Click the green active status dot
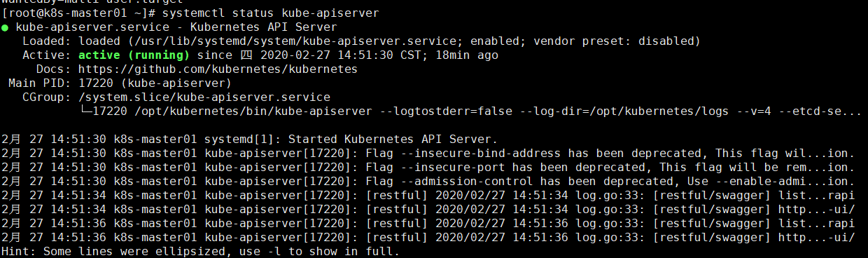 [x=5, y=27]
